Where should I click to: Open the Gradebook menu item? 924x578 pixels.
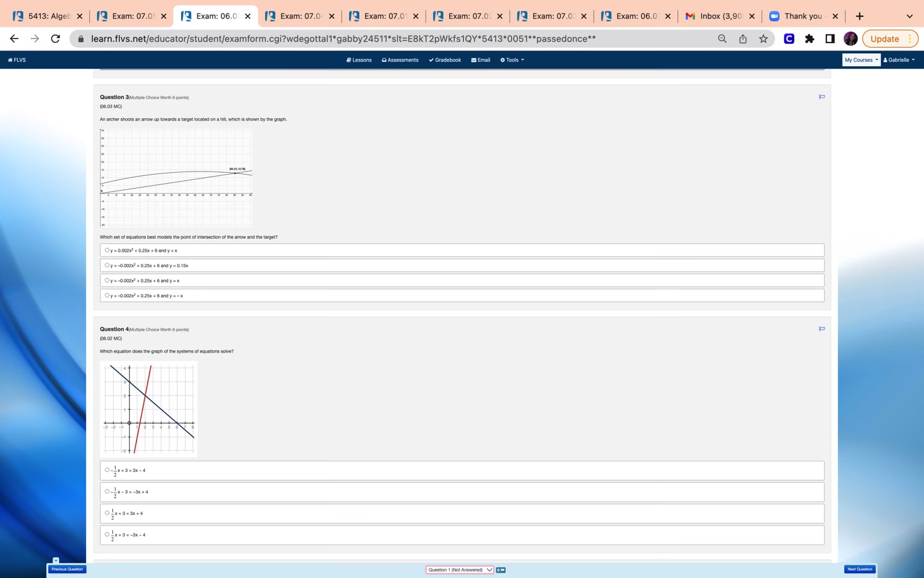[445, 60]
